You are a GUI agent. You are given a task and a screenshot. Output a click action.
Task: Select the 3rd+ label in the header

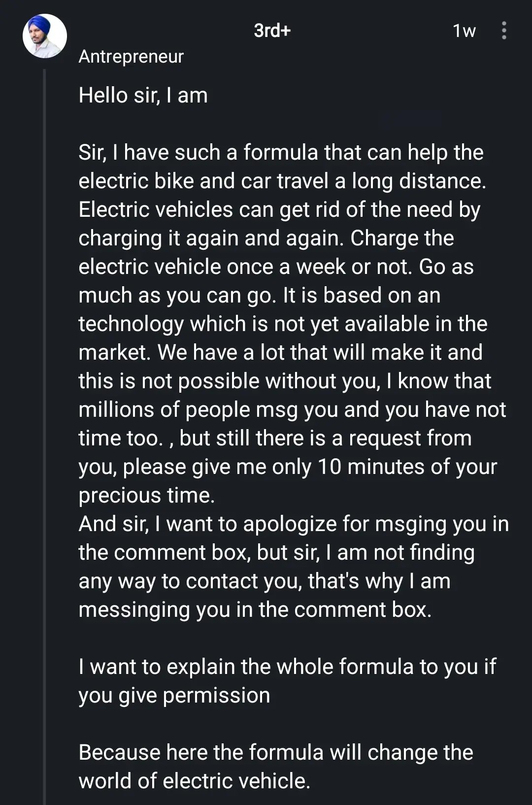(271, 31)
